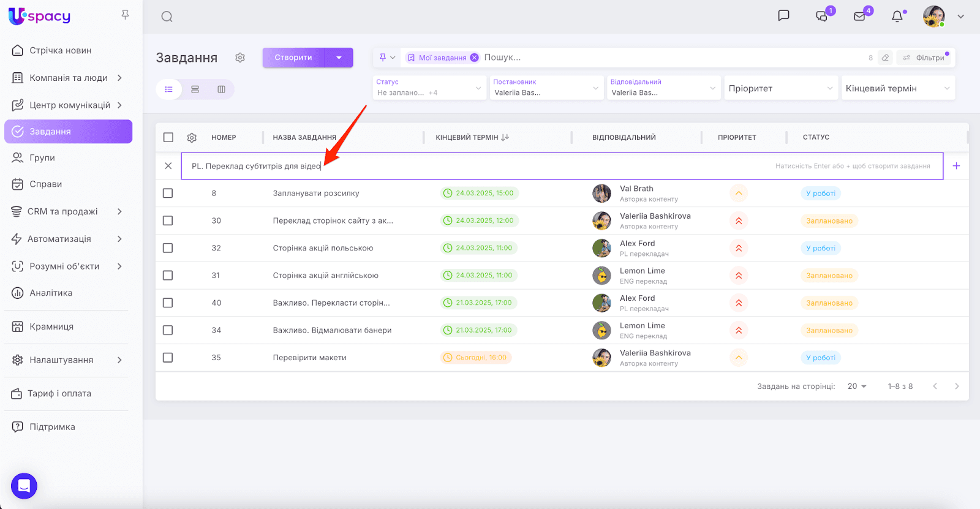
Task: Switch to kanban board view icon
Action: [221, 89]
